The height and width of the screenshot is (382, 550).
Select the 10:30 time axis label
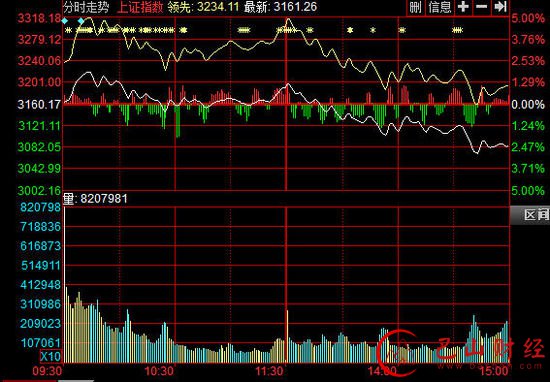point(159,371)
